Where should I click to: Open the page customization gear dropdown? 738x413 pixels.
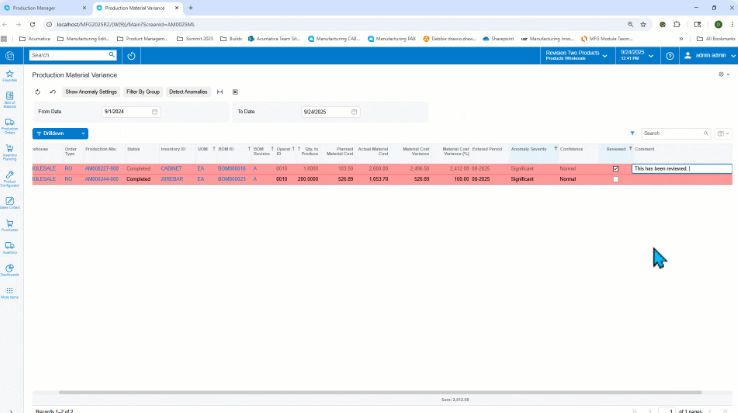[724, 74]
